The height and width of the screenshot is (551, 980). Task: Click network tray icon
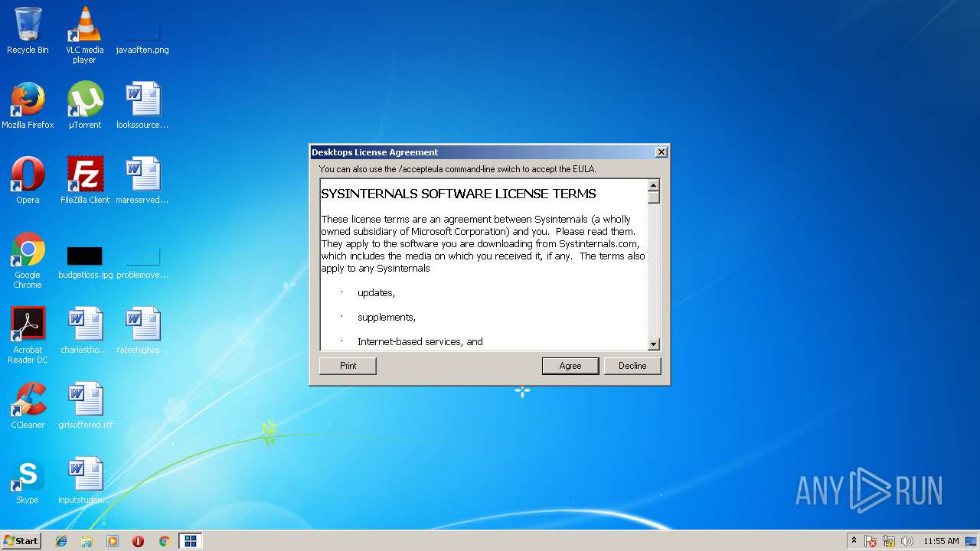[x=890, y=541]
